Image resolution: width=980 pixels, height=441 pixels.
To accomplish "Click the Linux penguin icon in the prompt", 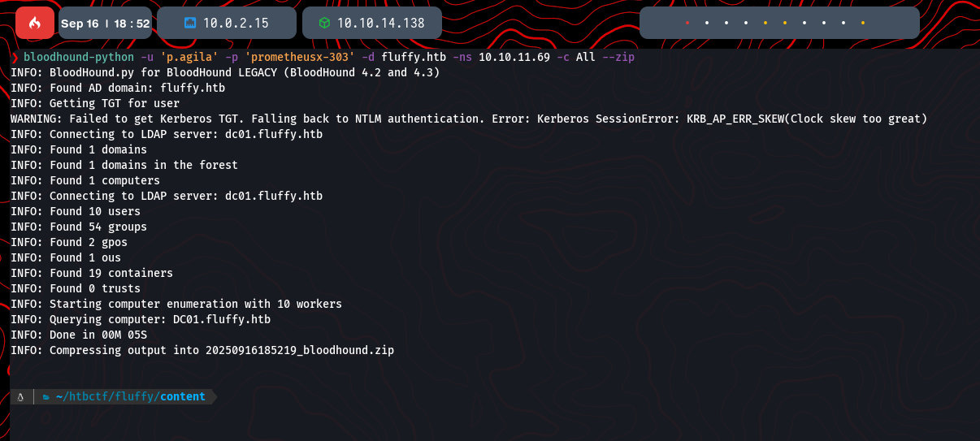I will (x=20, y=396).
